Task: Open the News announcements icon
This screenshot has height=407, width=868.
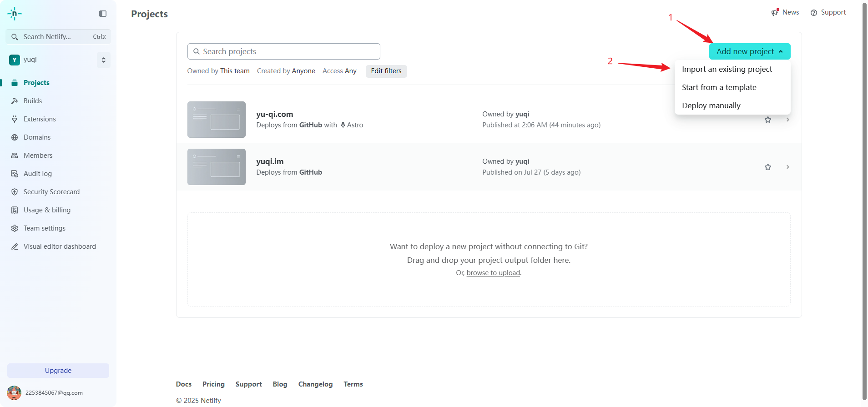Action: pyautogui.click(x=775, y=12)
